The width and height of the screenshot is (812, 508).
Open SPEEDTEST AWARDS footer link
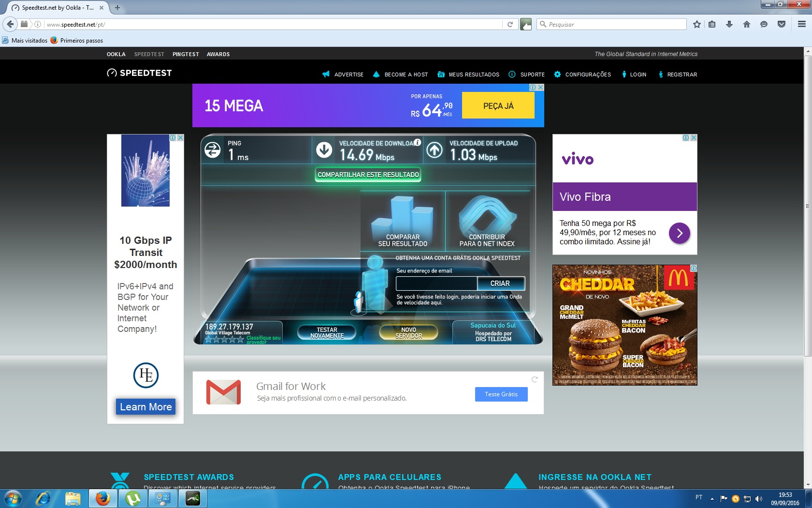(x=189, y=477)
